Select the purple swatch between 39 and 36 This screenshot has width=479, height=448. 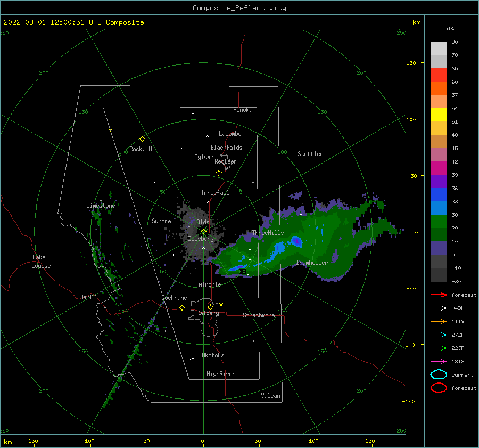point(439,181)
